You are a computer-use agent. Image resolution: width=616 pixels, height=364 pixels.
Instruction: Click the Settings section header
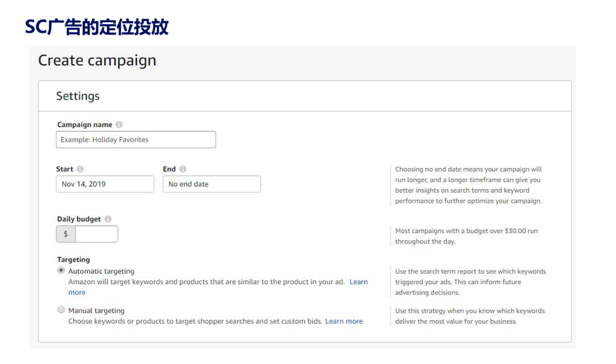click(x=78, y=96)
